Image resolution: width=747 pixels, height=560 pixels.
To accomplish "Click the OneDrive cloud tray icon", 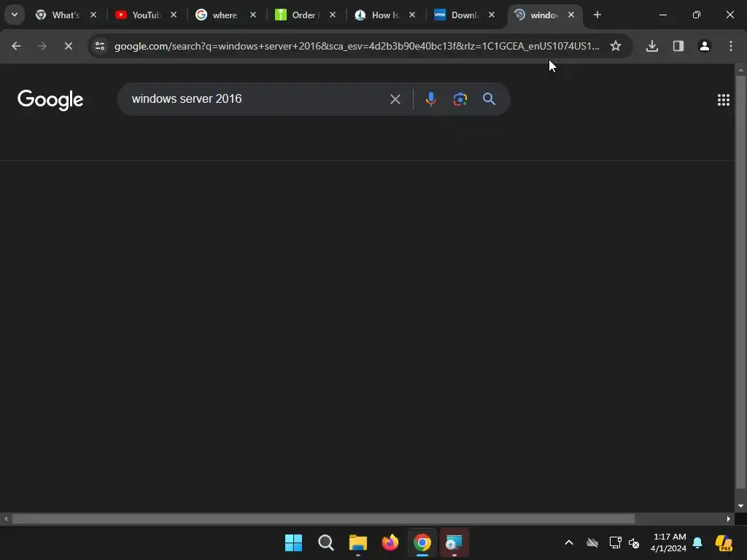I will pos(592,542).
